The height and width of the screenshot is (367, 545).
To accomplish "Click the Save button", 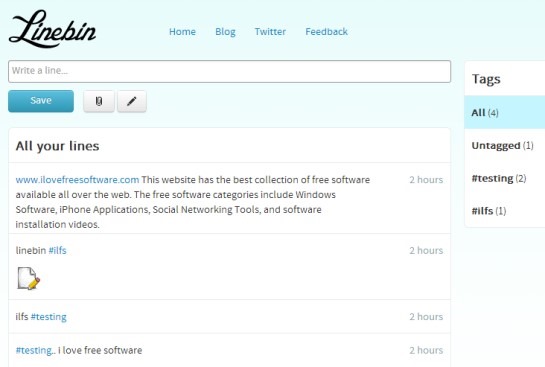I will point(41,101).
